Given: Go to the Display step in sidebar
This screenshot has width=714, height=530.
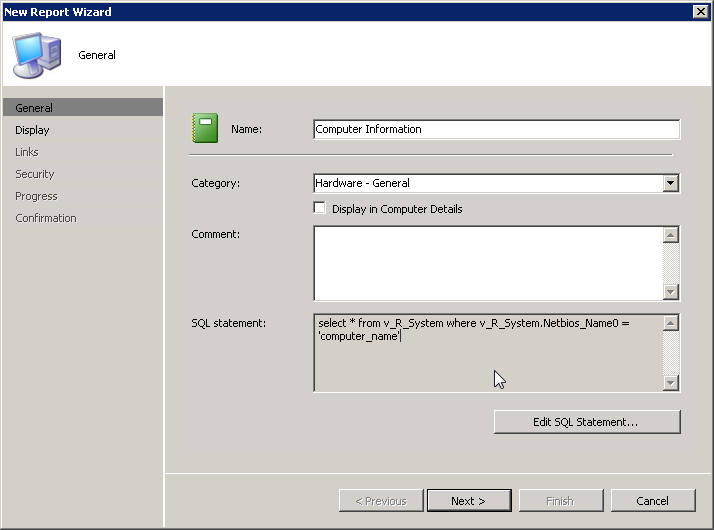Looking at the screenshot, I should coord(32,130).
